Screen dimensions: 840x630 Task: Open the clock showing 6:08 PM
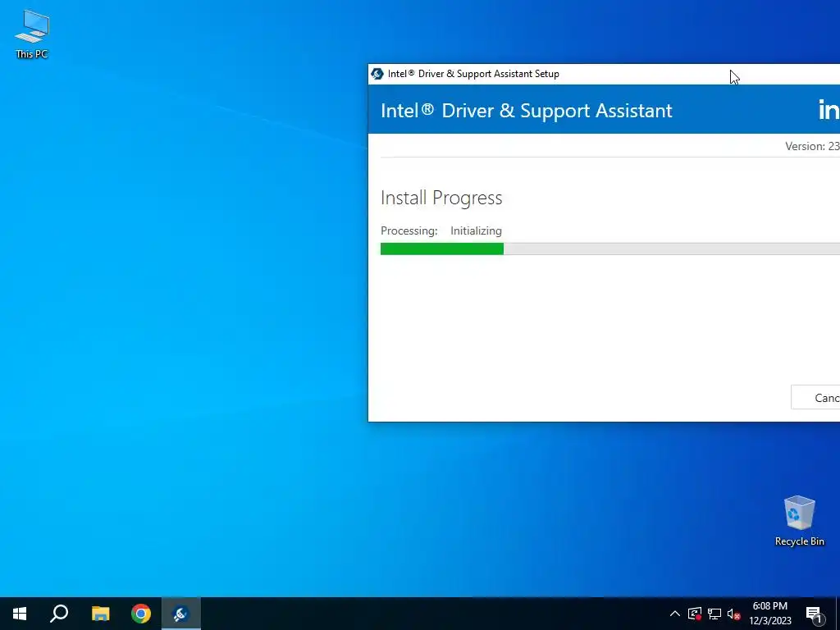pyautogui.click(x=769, y=614)
